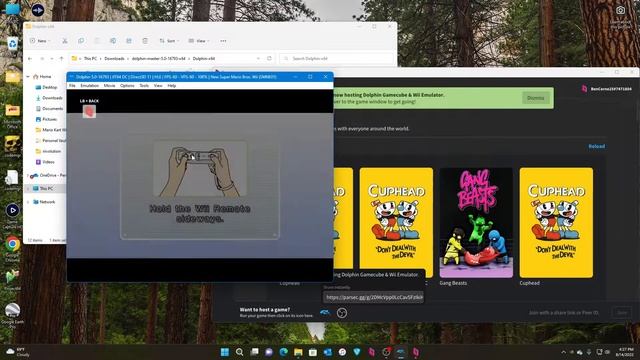Click the Delete trash icon in File Explorer
This screenshot has height=360, width=640.
pyautogui.click(x=145, y=41)
